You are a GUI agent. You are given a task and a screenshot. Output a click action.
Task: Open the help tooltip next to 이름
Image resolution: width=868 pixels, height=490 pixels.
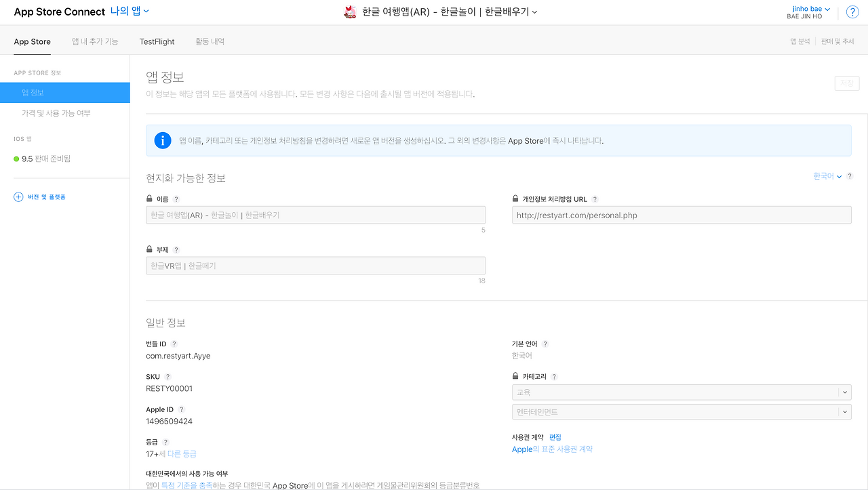[176, 199]
